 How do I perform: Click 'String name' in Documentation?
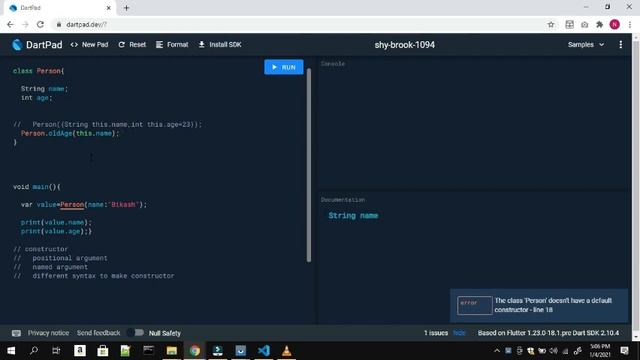(353, 216)
